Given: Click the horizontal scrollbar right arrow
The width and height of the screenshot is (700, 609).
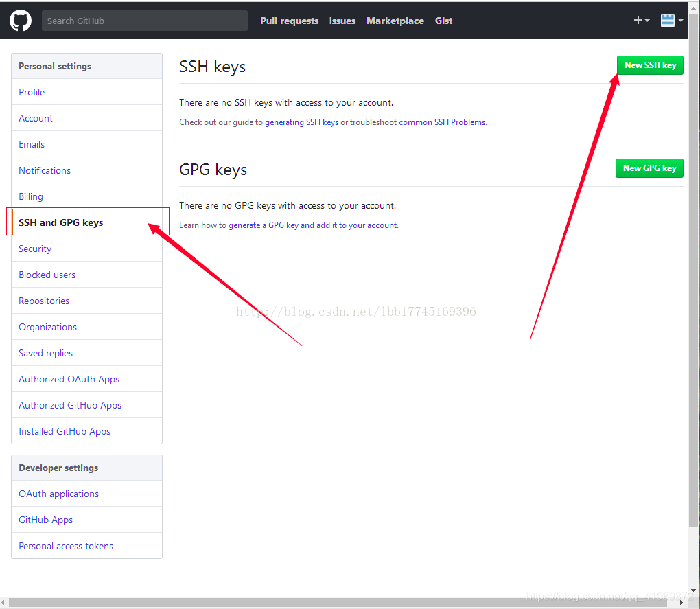Looking at the screenshot, I should (x=681, y=603).
